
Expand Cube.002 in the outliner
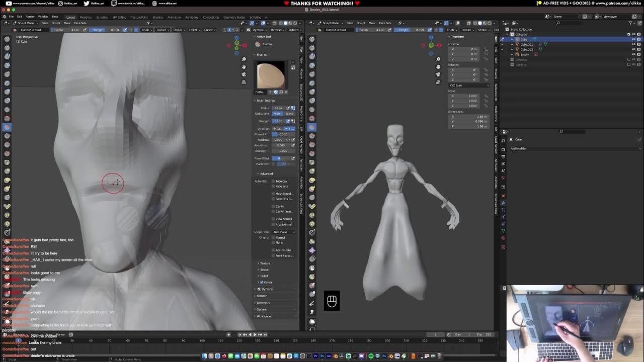click(x=512, y=49)
